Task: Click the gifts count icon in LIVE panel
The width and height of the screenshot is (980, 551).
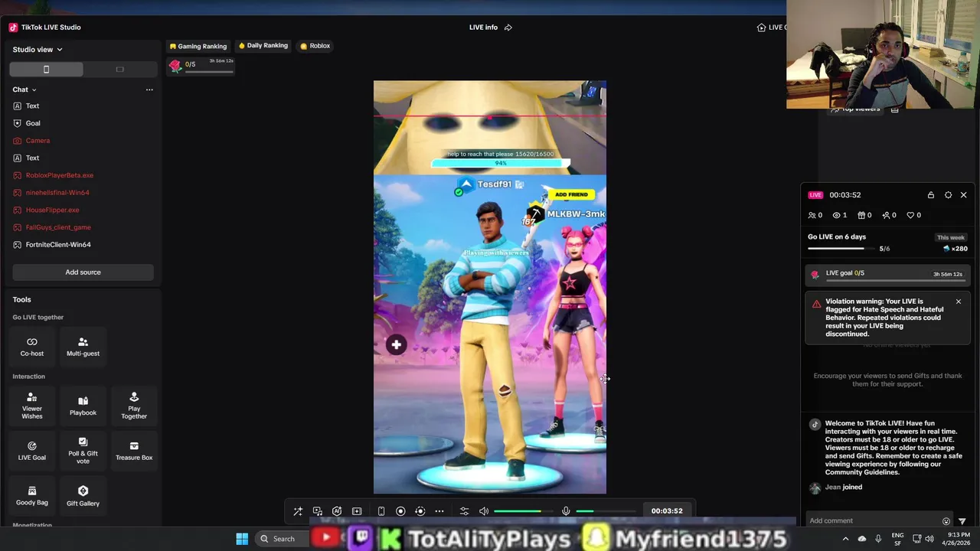Action: (861, 216)
